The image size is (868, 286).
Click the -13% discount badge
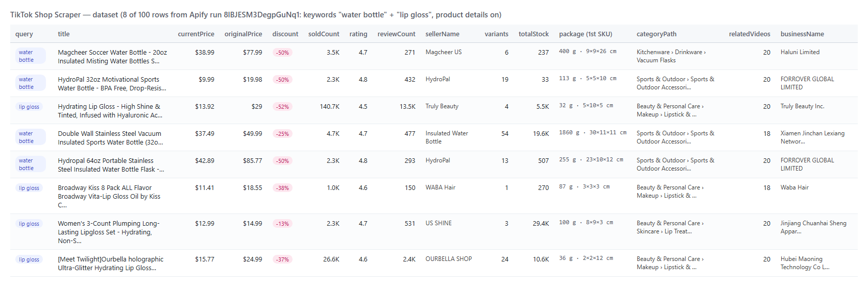282,224
